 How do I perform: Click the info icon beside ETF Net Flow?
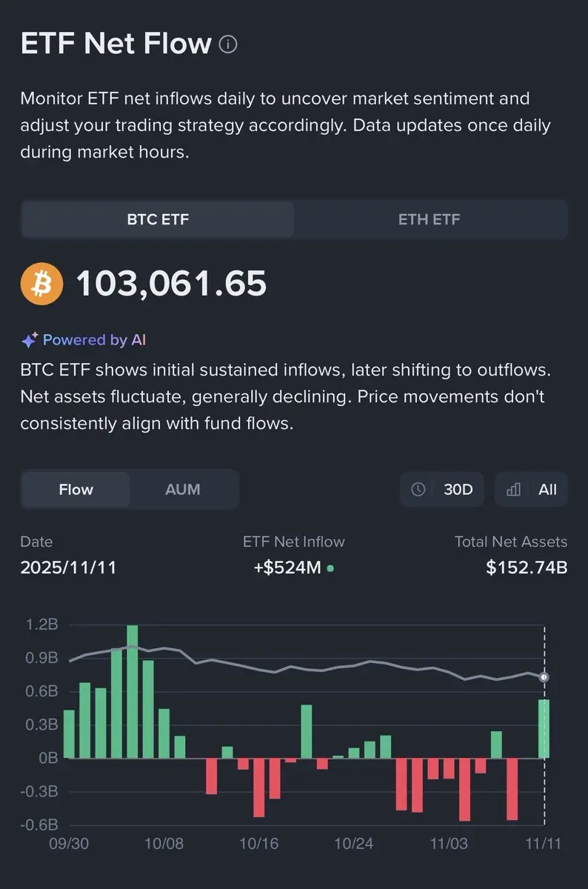228,45
